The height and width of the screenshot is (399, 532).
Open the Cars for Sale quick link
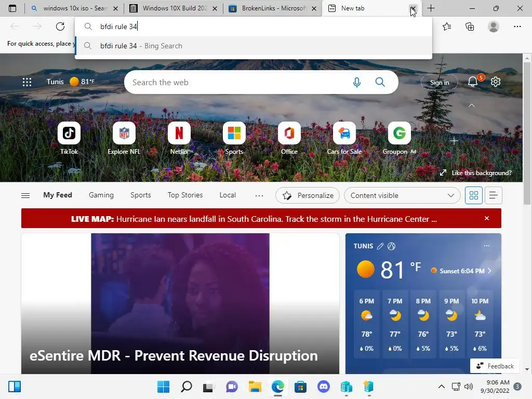(344, 138)
